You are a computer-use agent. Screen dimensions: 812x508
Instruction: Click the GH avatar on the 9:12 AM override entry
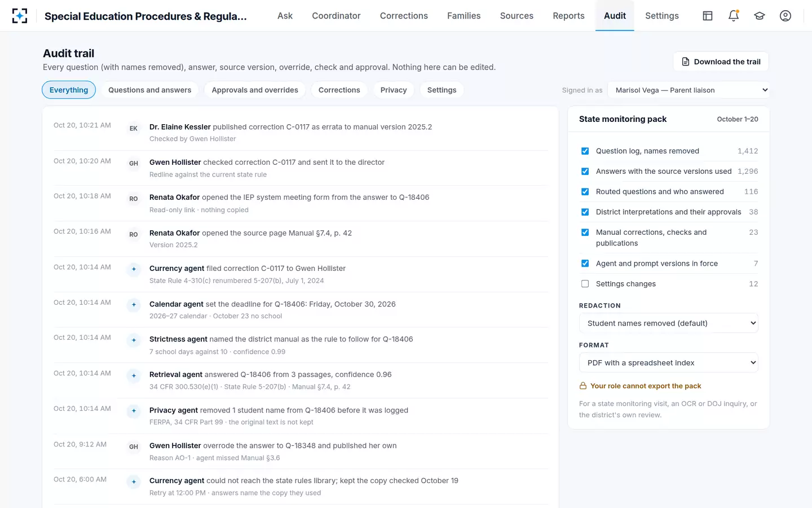click(134, 446)
